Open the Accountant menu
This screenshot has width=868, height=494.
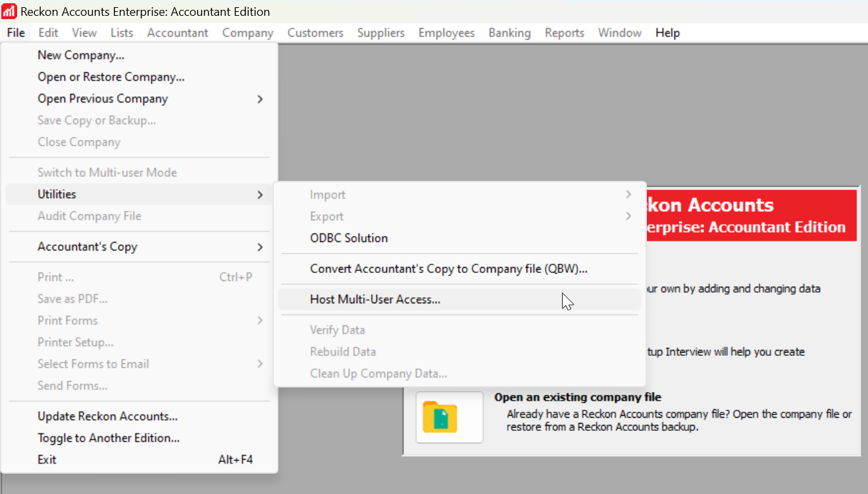pyautogui.click(x=178, y=33)
